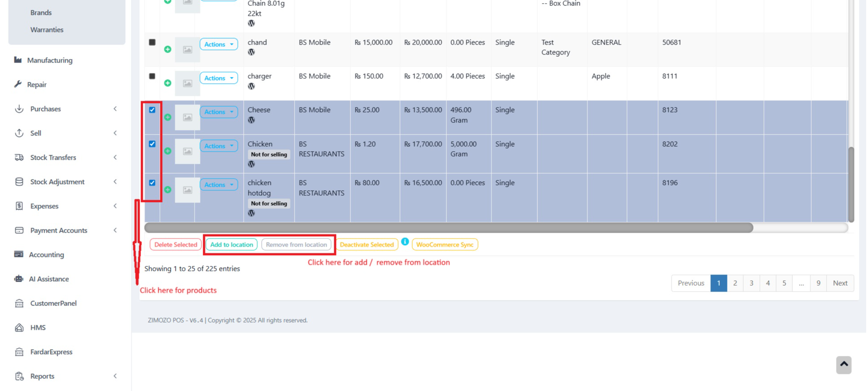Go to Warranties in the sidebar
868x391 pixels.
(47, 30)
